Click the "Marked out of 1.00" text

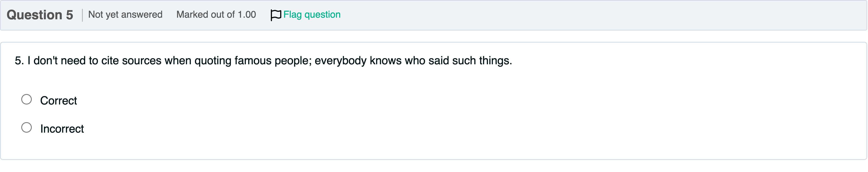(x=216, y=14)
